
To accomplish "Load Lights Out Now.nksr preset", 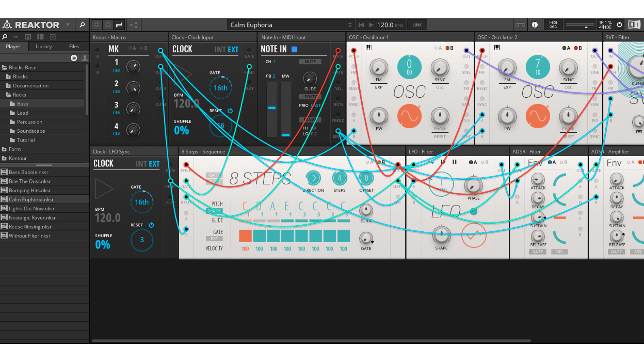I will [x=45, y=209].
